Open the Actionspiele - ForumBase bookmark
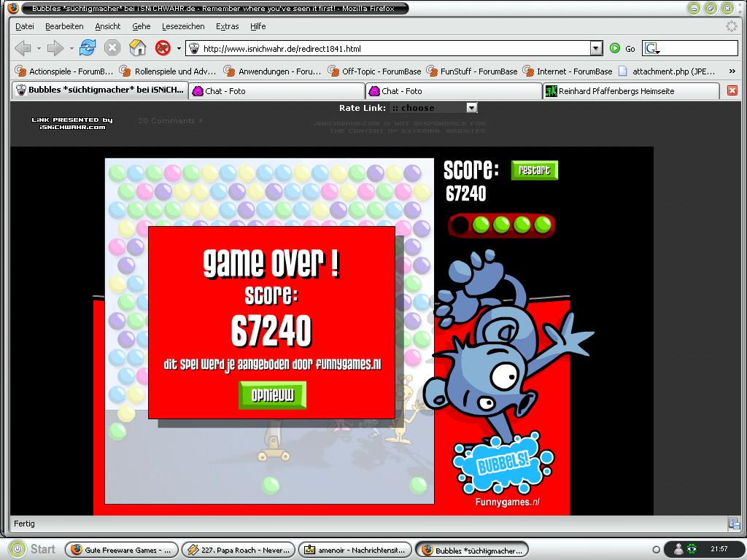The height and width of the screenshot is (560, 747). coord(64,71)
